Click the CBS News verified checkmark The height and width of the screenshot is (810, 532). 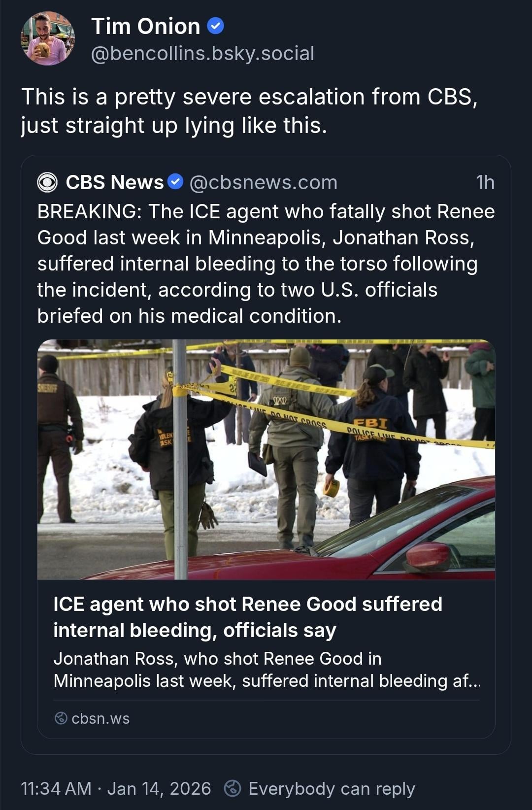175,182
